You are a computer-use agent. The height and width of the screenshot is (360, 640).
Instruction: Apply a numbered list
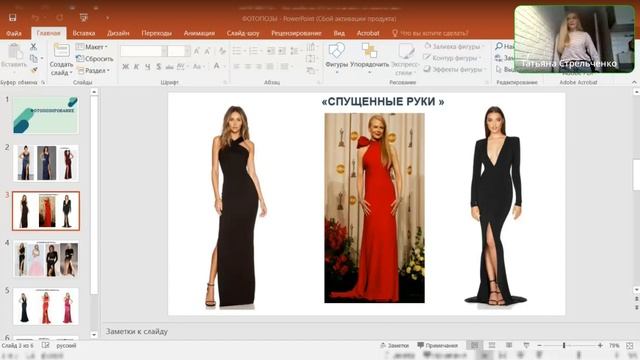point(253,51)
